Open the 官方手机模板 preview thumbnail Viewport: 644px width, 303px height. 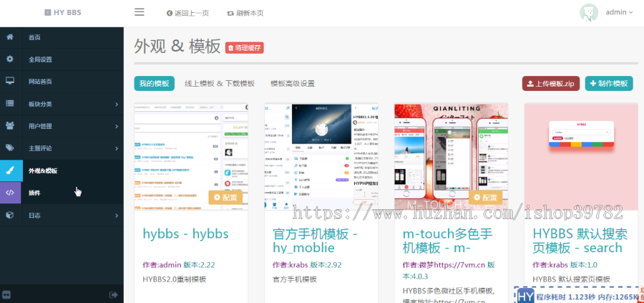321,157
